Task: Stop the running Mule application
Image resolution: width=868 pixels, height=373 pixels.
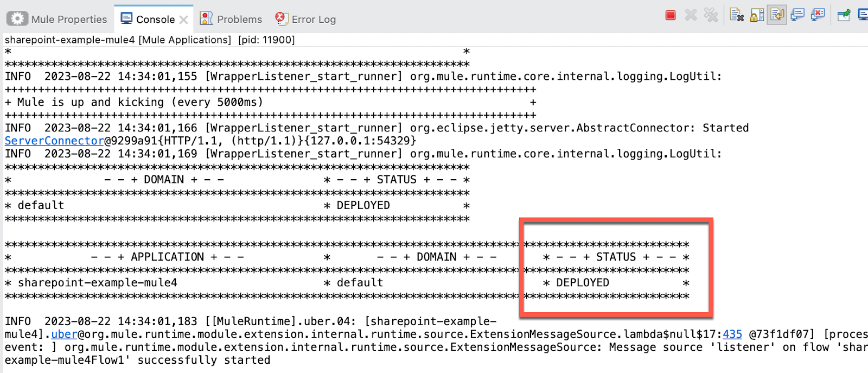Action: click(671, 15)
